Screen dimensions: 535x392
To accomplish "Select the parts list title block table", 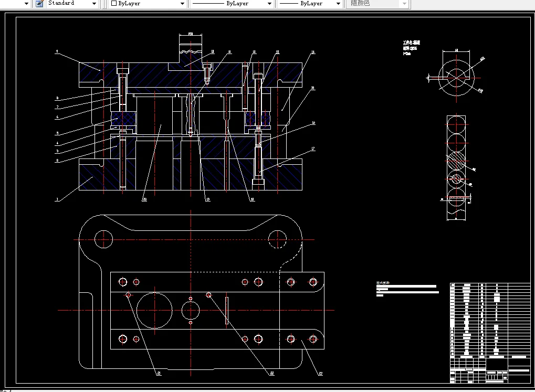I will click(490, 333).
